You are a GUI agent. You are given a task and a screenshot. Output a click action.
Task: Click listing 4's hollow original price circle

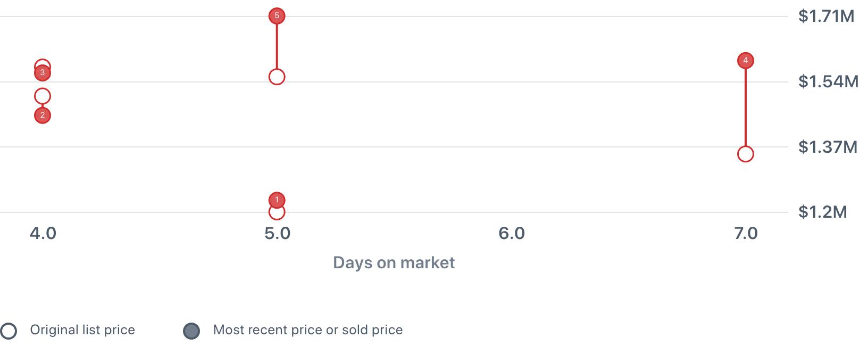[x=746, y=154]
